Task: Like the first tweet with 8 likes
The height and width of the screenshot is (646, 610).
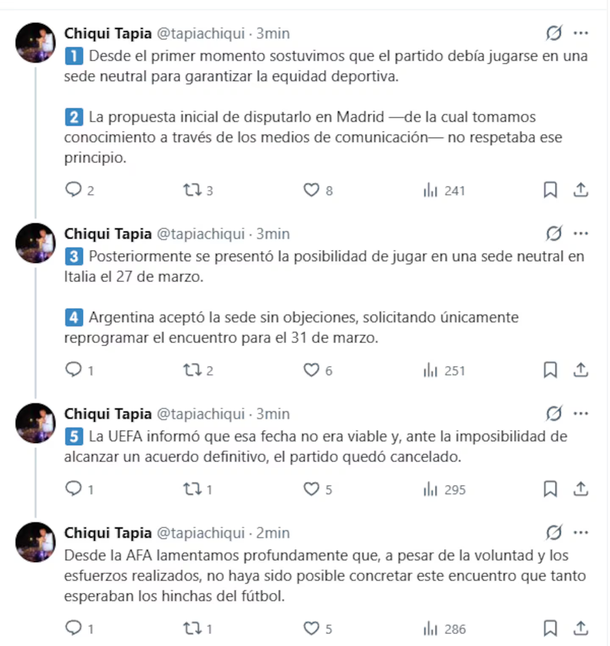Action: point(311,190)
